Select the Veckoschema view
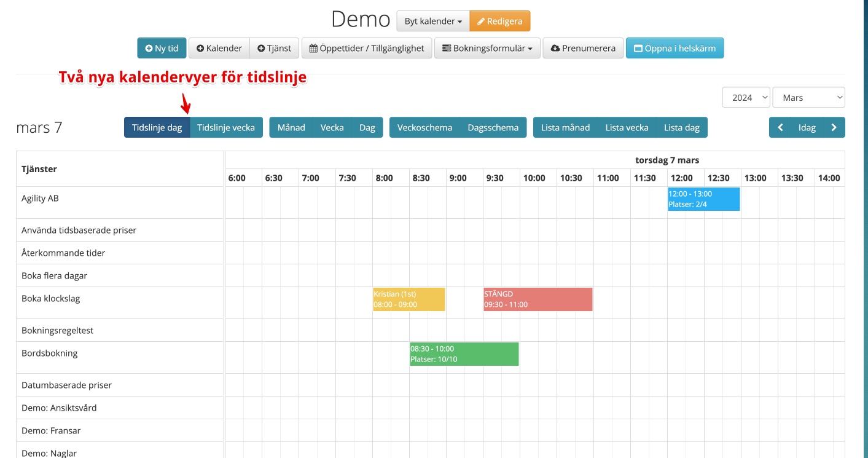Screen dimensions: 868x458 (x=424, y=127)
